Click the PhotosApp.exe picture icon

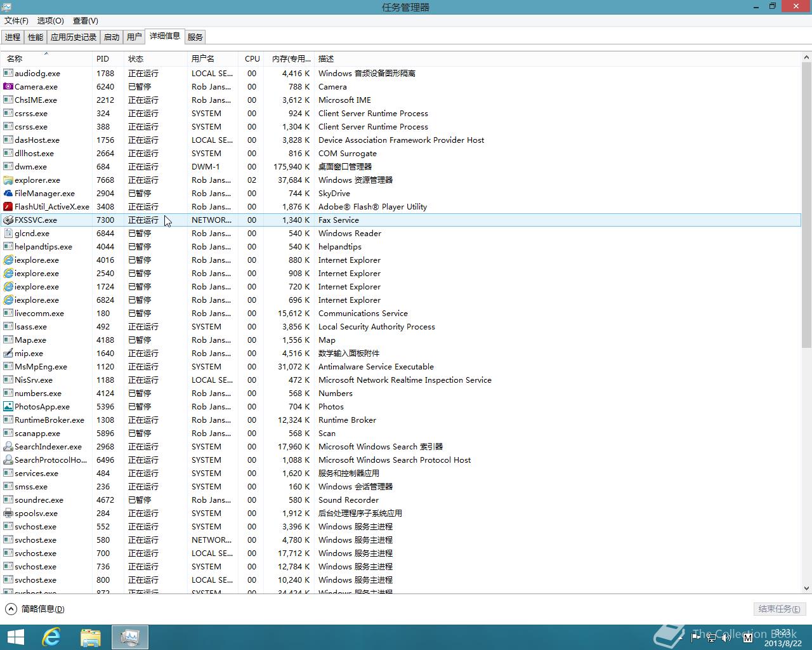(x=8, y=406)
